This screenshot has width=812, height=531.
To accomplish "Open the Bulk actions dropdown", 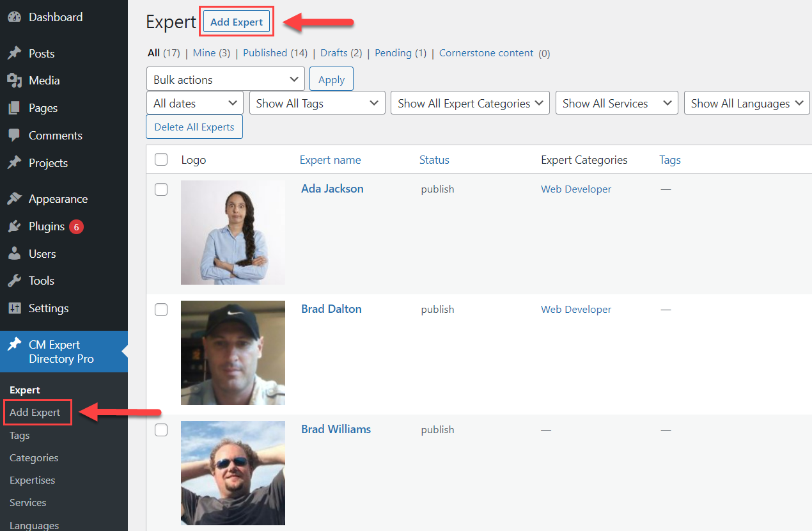I will click(225, 79).
